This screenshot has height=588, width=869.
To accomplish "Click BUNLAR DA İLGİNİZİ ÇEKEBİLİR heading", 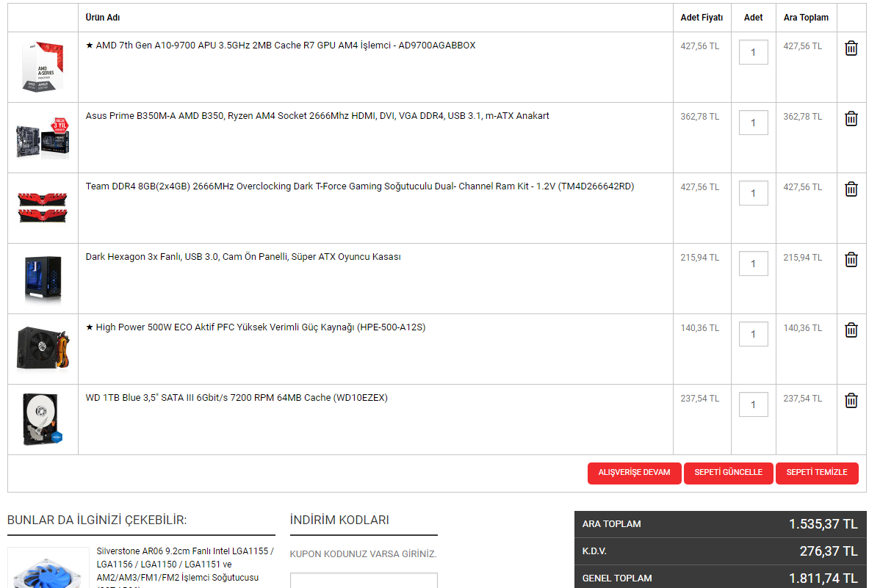I will tap(97, 520).
